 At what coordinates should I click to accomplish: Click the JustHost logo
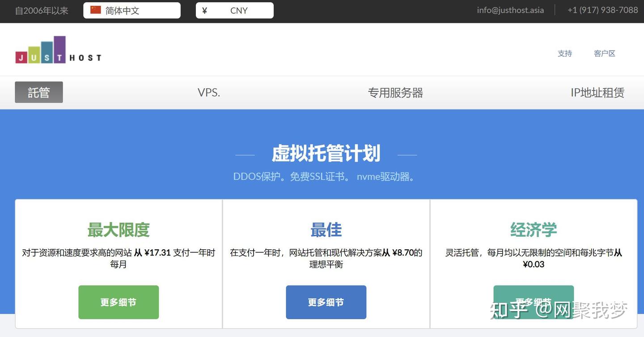tap(58, 50)
